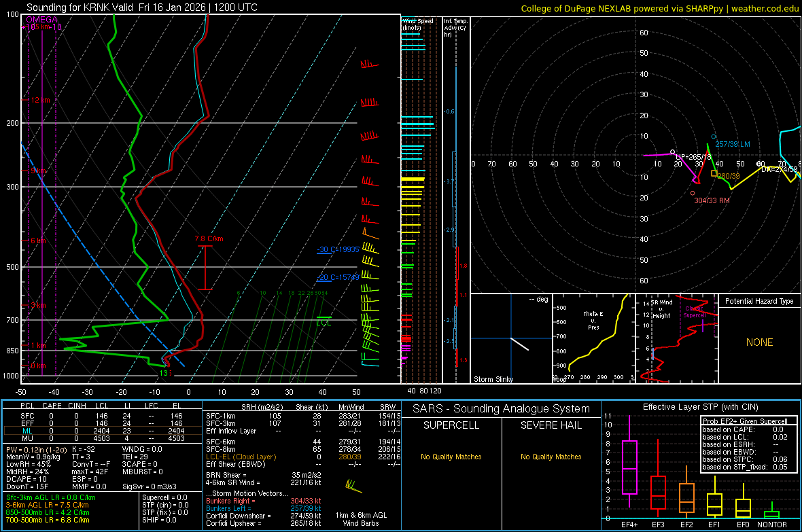Click the '-30 C=19935' height label
802x532 pixels.
tap(338, 249)
